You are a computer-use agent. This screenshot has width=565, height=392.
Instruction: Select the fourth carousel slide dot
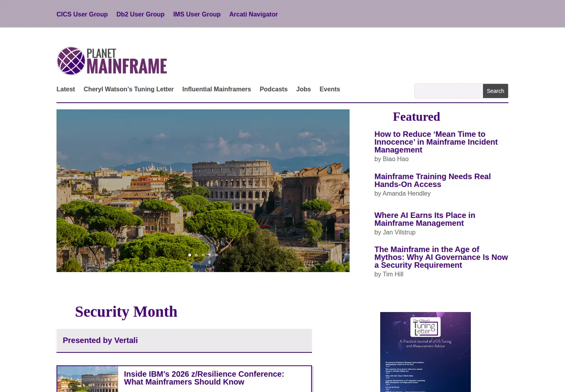[210, 255]
